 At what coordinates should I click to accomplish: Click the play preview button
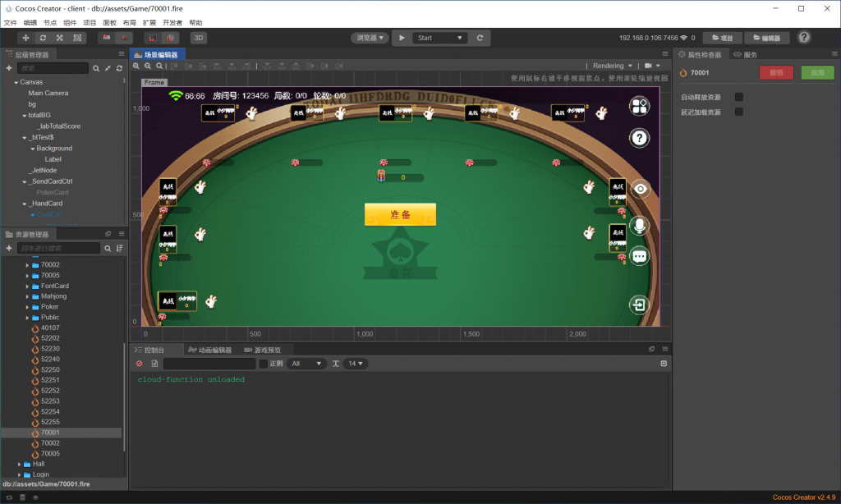pyautogui.click(x=401, y=38)
